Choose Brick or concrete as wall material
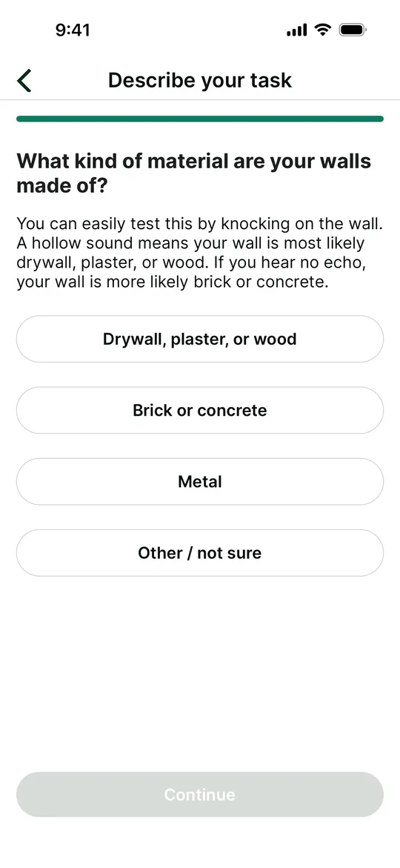Image resolution: width=400 pixels, height=868 pixels. pos(200,410)
